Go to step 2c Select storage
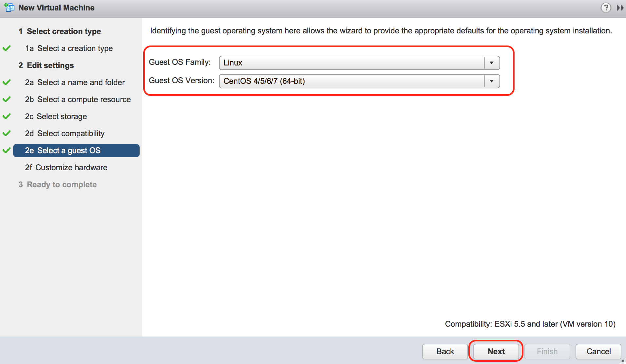This screenshot has width=626, height=364. coord(56,117)
